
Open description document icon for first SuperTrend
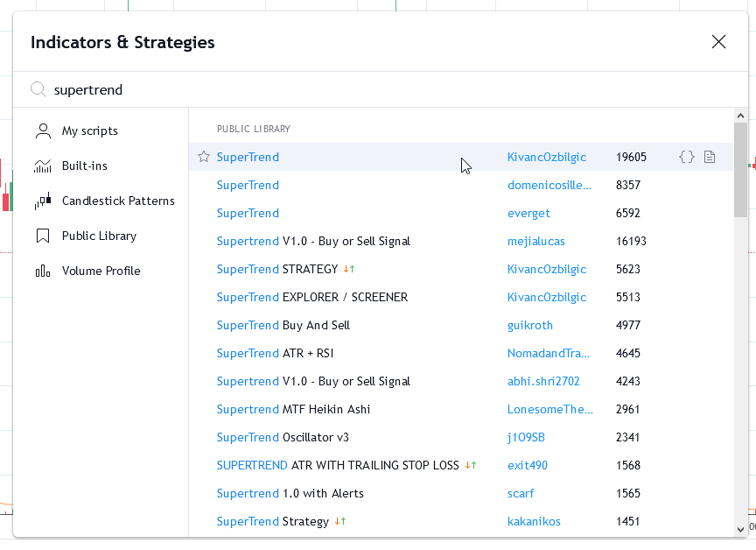pyautogui.click(x=710, y=157)
